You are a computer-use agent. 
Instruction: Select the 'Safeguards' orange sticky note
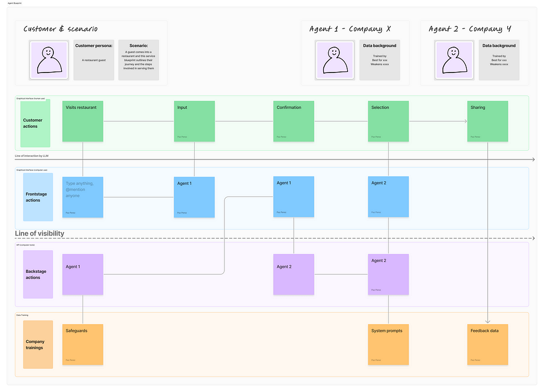82,344
